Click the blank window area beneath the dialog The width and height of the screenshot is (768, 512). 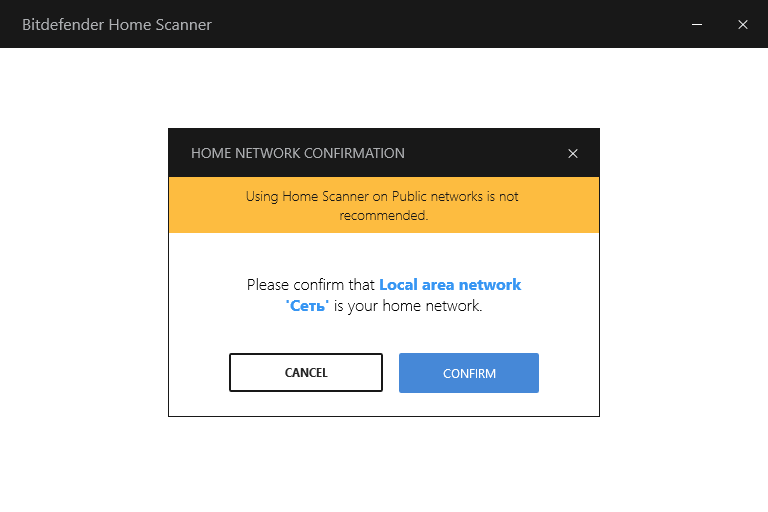click(x=384, y=464)
